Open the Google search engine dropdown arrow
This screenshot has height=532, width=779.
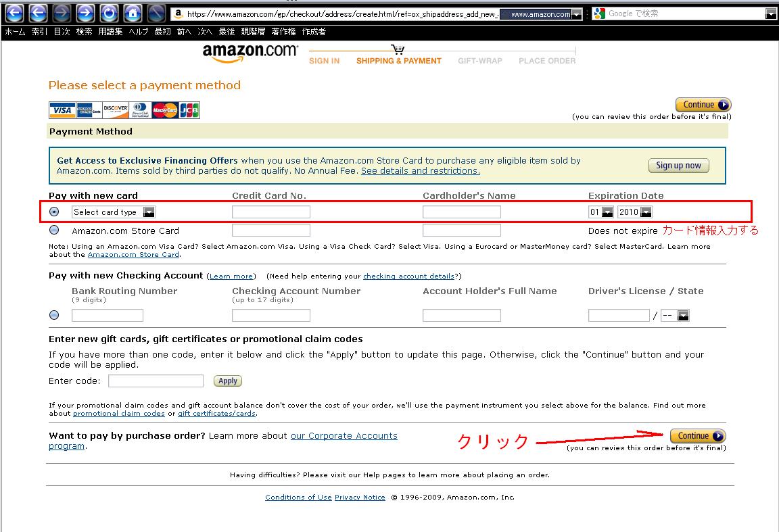tap(771, 14)
